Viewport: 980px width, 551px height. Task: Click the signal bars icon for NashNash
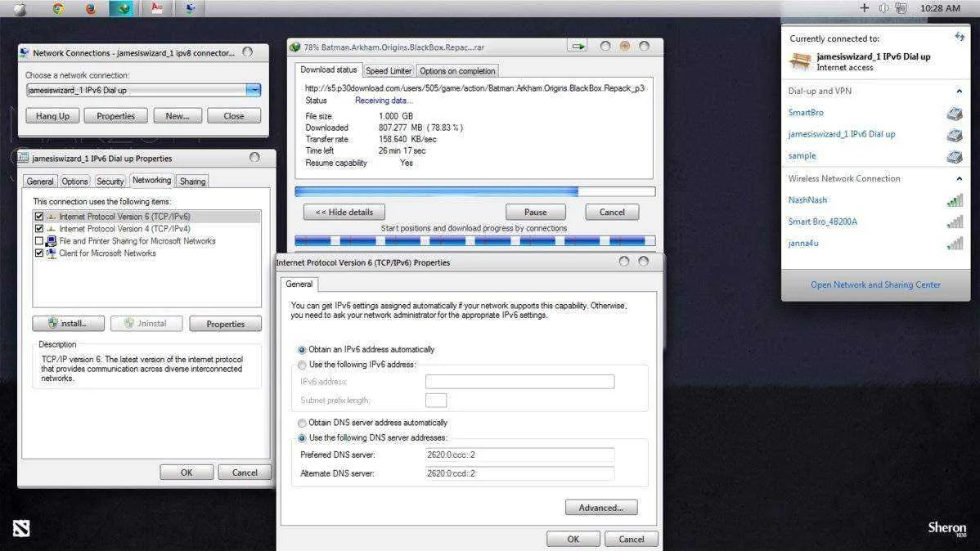[955, 200]
